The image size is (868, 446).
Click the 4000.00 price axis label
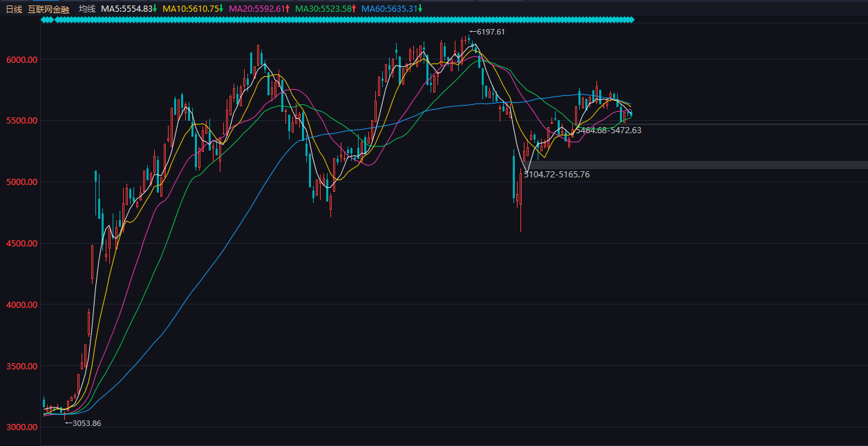click(22, 304)
